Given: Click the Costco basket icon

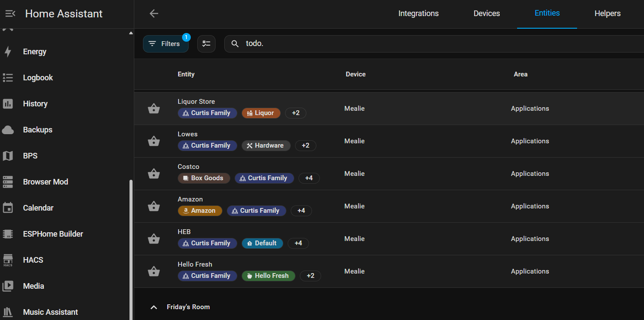Looking at the screenshot, I should coord(154,174).
